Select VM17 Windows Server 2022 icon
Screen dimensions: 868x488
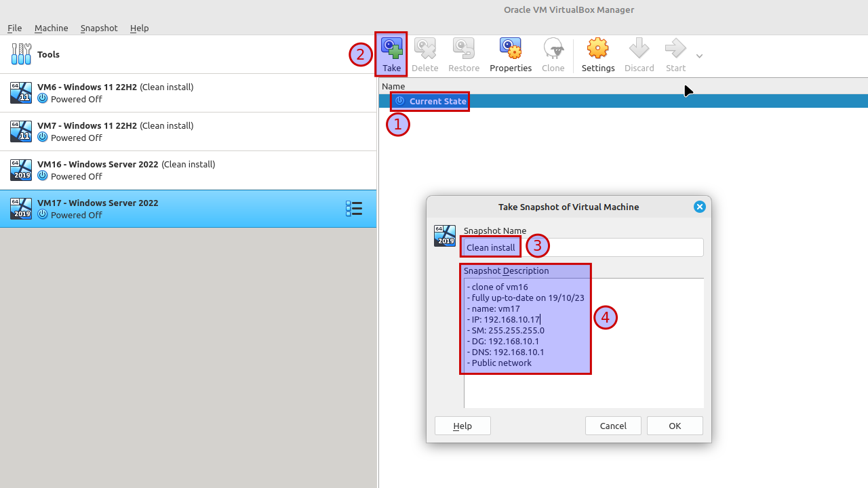tap(21, 209)
